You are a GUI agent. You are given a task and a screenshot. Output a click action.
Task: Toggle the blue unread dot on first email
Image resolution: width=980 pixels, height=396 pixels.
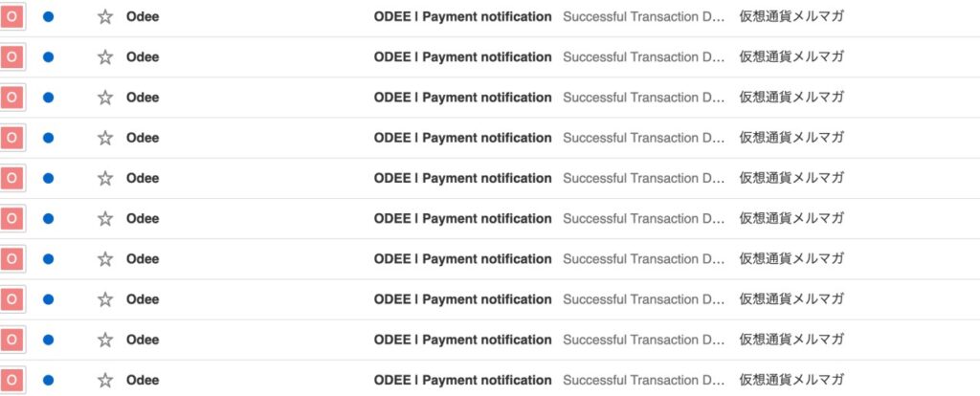[48, 17]
